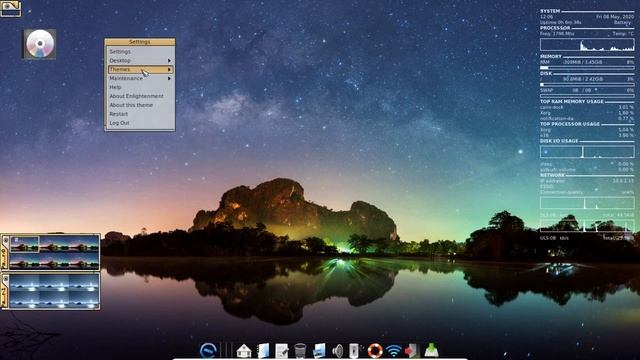Open the Trash bin in the dock

click(300, 351)
